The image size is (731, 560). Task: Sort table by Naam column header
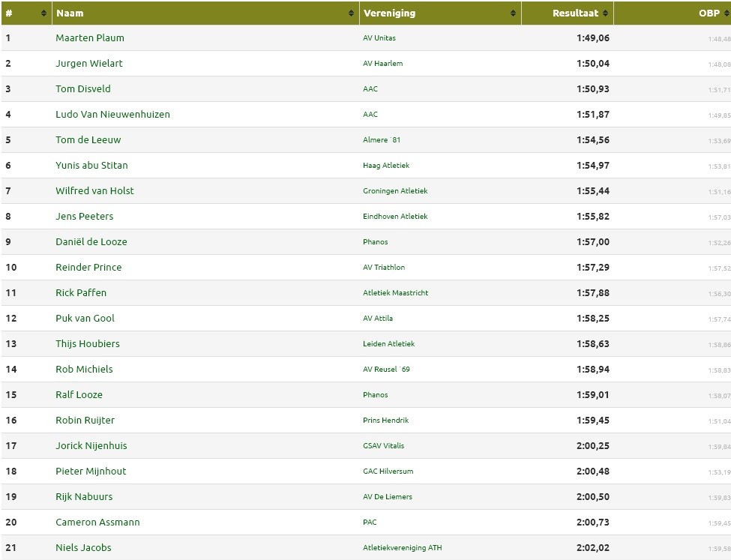[70, 13]
